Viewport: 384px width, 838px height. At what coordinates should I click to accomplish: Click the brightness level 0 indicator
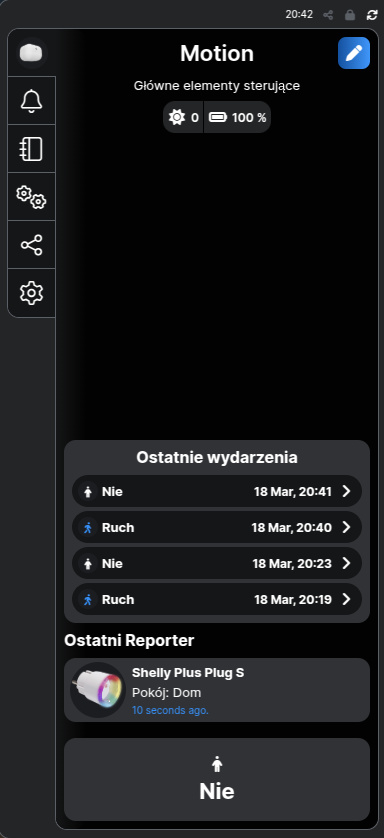[x=183, y=117]
